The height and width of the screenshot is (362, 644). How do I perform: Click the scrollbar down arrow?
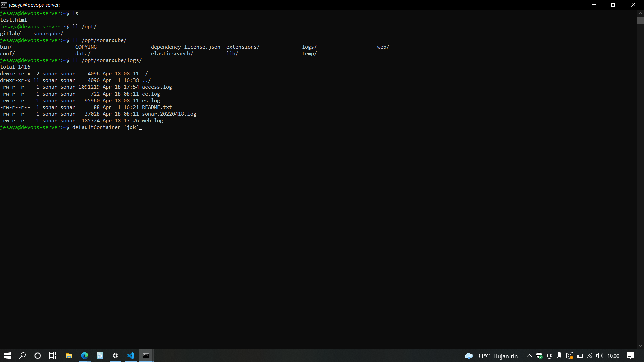pos(640,346)
